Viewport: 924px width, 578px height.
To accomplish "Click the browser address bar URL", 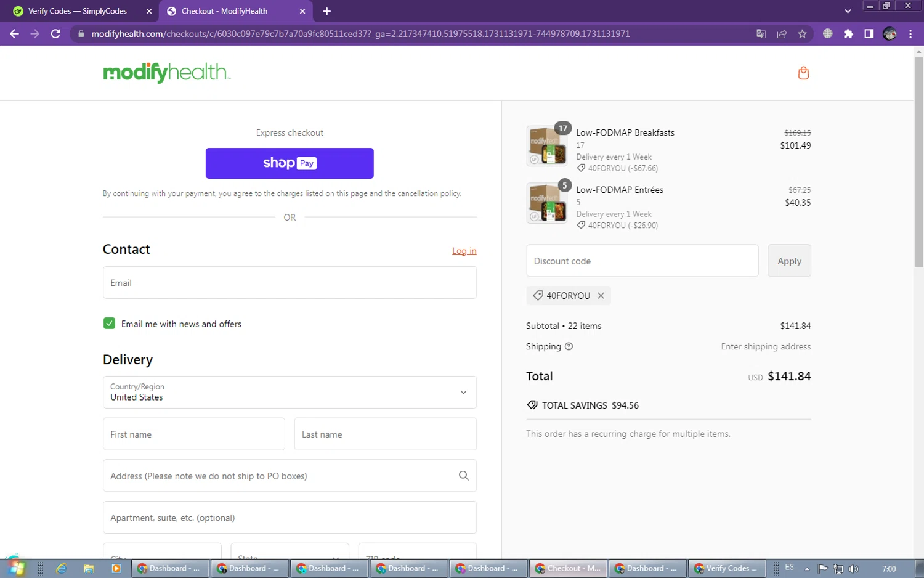I will coord(360,34).
